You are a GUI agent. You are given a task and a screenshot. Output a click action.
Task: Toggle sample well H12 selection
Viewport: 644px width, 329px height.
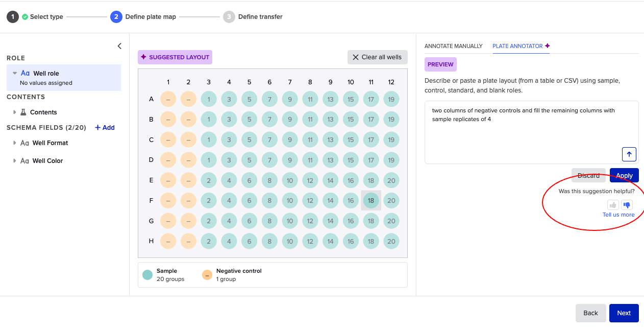click(391, 241)
